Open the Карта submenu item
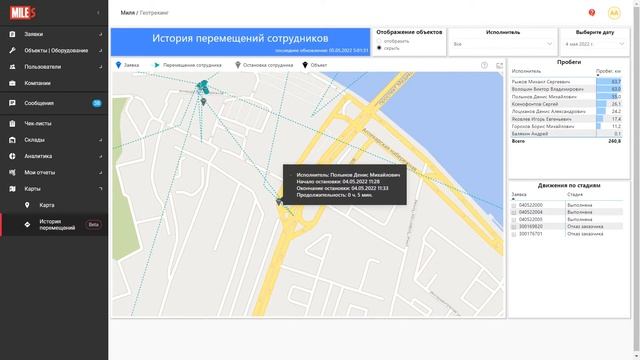The image size is (640, 360). click(x=54, y=205)
